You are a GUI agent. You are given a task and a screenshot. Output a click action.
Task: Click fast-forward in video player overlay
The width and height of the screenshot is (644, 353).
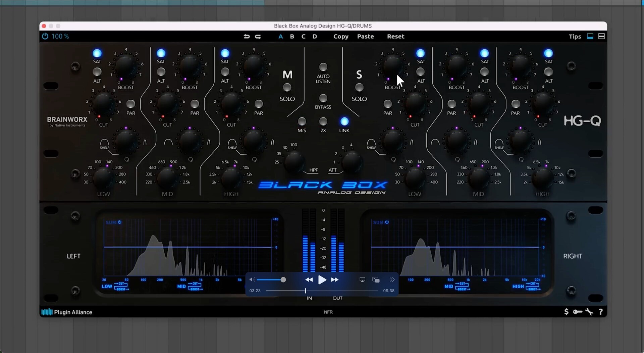(x=335, y=280)
